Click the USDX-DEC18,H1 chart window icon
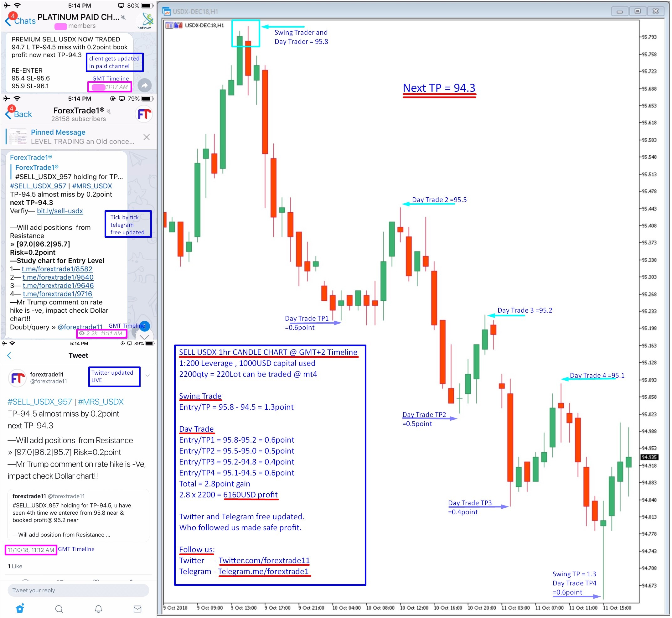Screen dimensions: 672x618 pyautogui.click(x=166, y=11)
